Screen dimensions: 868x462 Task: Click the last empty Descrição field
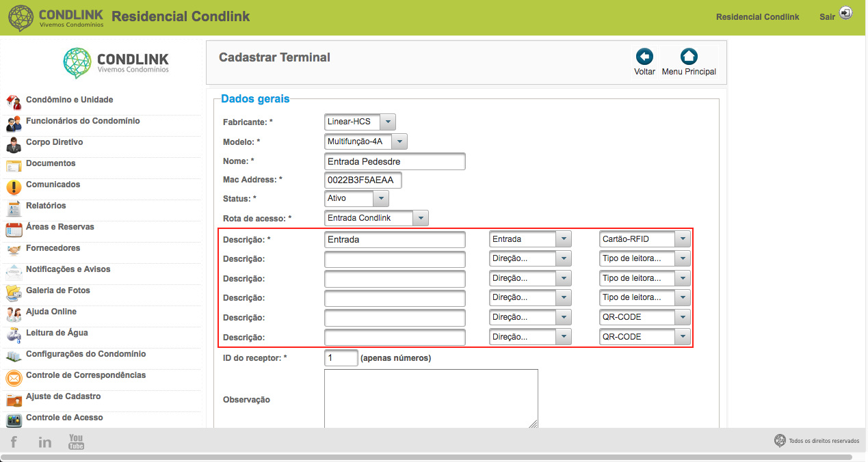point(395,337)
